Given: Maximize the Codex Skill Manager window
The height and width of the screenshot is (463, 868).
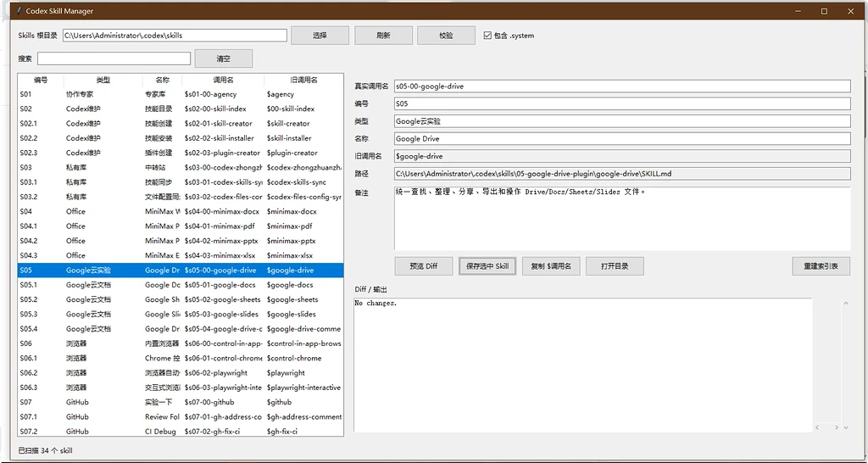Looking at the screenshot, I should [824, 11].
